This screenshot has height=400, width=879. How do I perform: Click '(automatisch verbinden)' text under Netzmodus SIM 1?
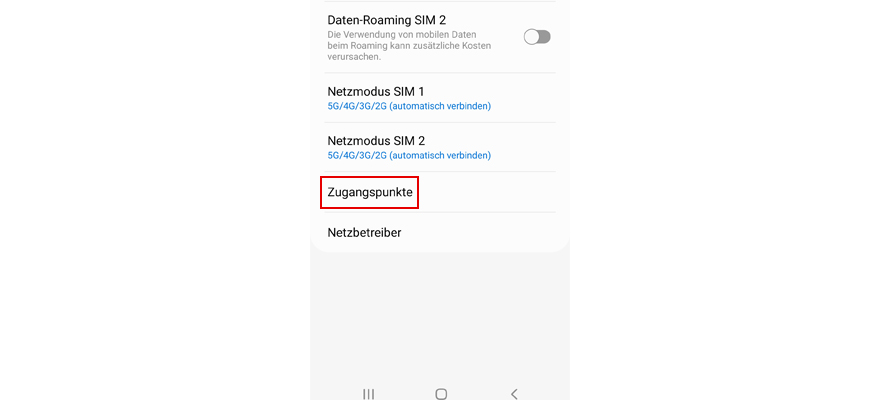click(x=440, y=106)
